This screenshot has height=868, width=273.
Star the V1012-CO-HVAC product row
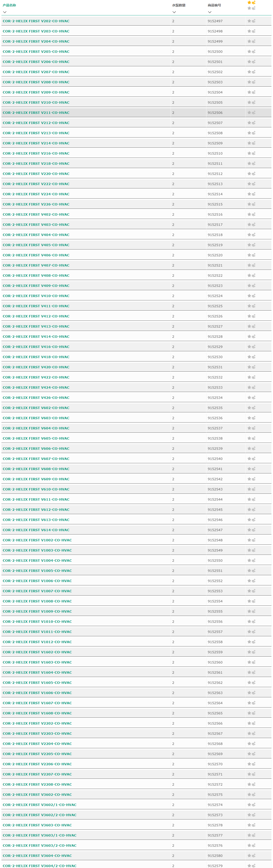[x=249, y=642]
